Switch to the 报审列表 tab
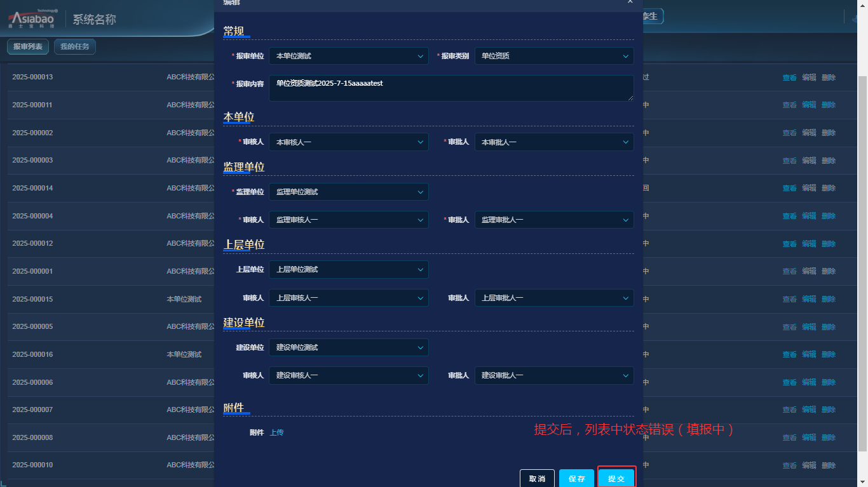The width and height of the screenshot is (868, 487). point(28,46)
